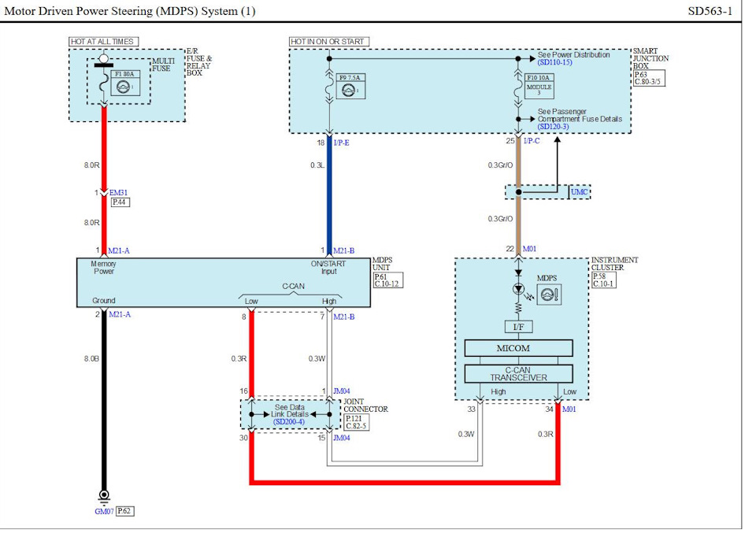Click the GM07 ground symbol
Screen dimensions: 756x541
pyautogui.click(x=104, y=495)
